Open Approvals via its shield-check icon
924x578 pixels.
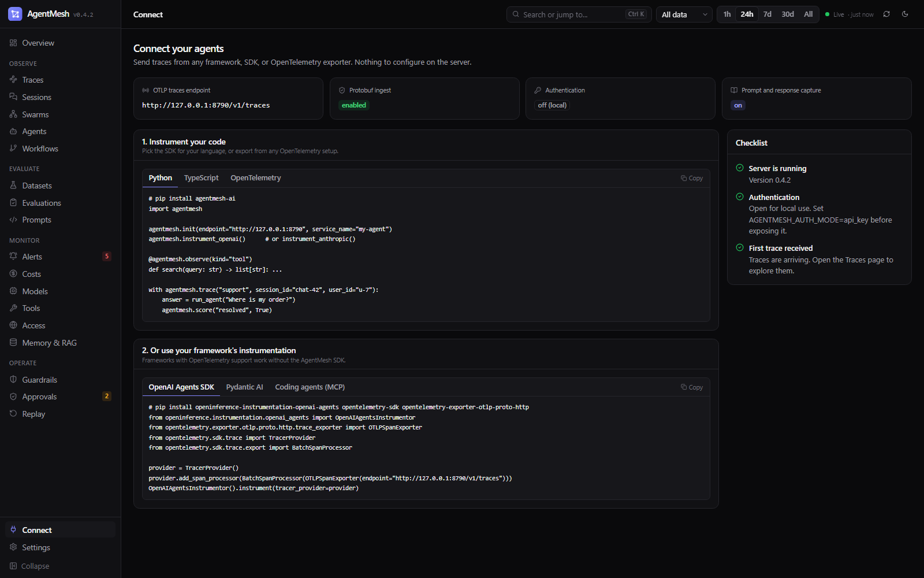click(13, 397)
